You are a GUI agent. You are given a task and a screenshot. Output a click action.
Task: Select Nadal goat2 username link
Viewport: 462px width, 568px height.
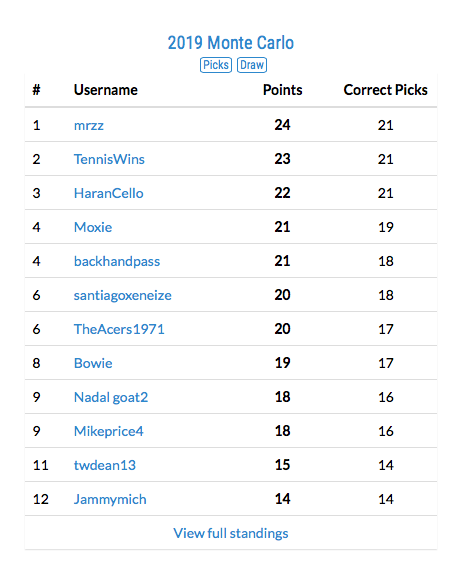111,397
